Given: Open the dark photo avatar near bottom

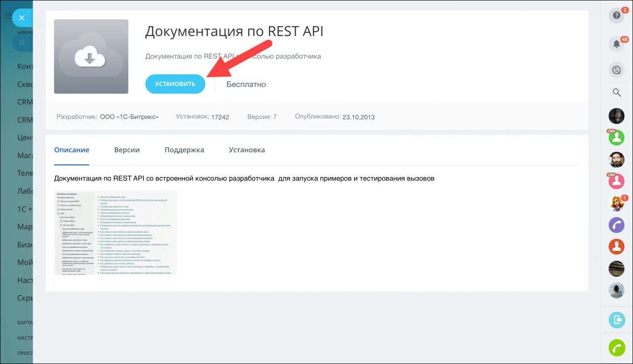Looking at the screenshot, I should pos(617,269).
